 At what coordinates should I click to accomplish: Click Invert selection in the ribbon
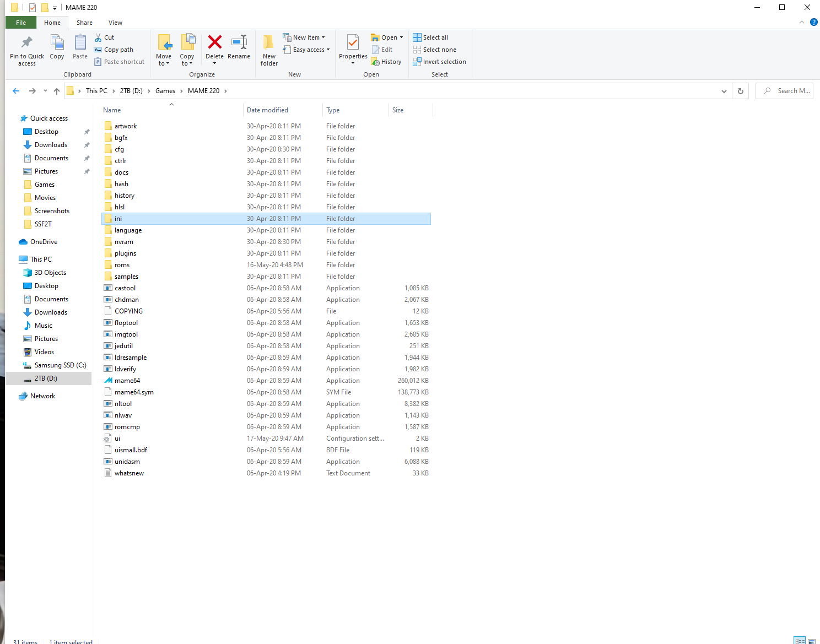click(x=439, y=62)
